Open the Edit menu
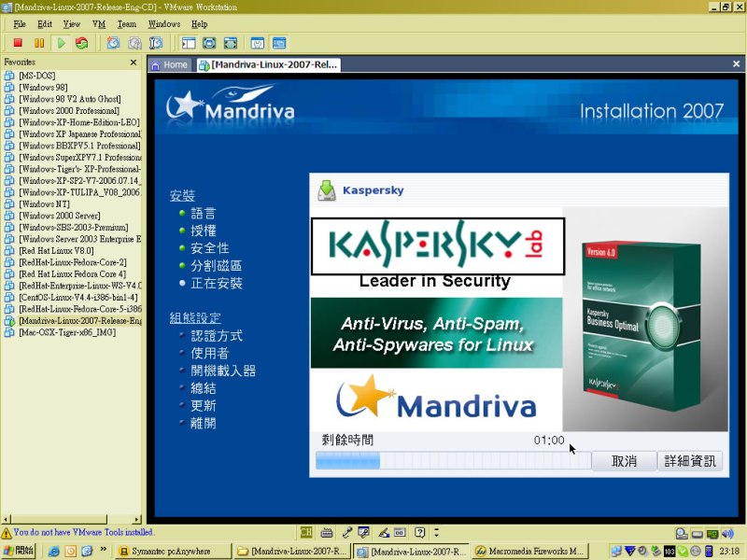This screenshot has width=747, height=560. tap(45, 24)
